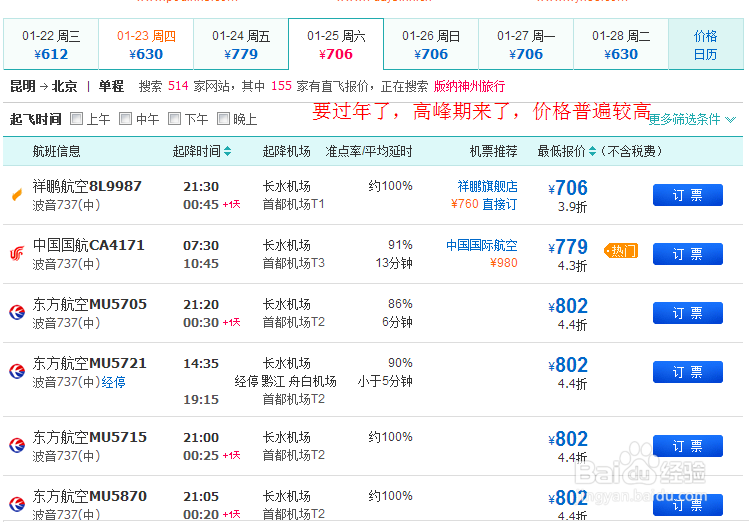
Task: Select the 01-25 周六 ¥706 date tab
Action: pyautogui.click(x=336, y=44)
